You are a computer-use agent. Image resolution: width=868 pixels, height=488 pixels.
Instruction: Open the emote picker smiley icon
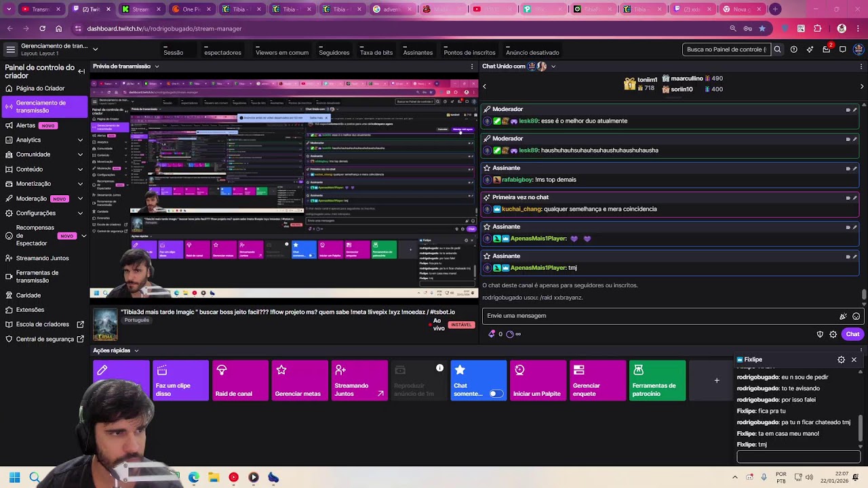click(856, 316)
